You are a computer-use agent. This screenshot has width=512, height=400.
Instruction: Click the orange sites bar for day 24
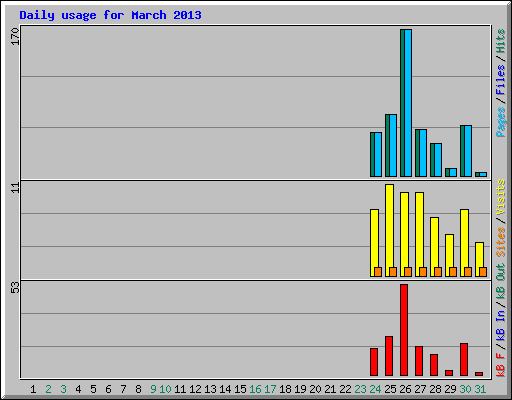tap(378, 272)
